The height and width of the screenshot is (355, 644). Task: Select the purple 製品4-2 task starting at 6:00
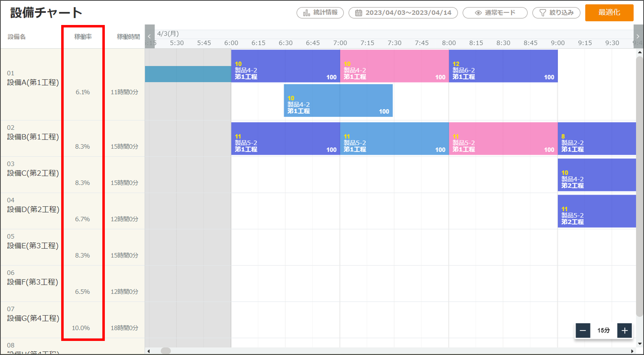coord(285,66)
